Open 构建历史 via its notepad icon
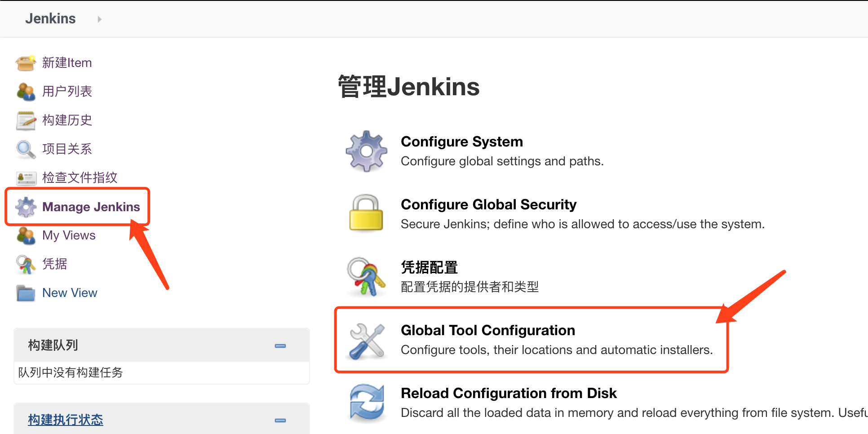Image resolution: width=868 pixels, height=434 pixels. (26, 120)
